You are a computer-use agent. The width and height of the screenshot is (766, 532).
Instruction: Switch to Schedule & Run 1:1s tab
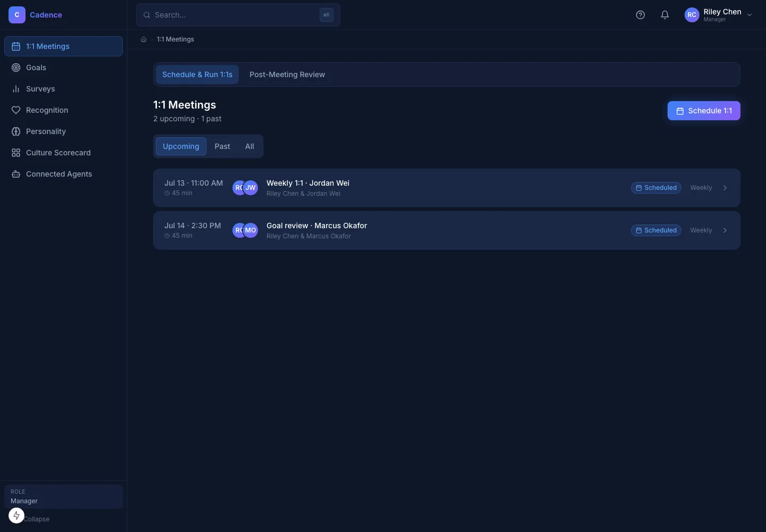(197, 74)
